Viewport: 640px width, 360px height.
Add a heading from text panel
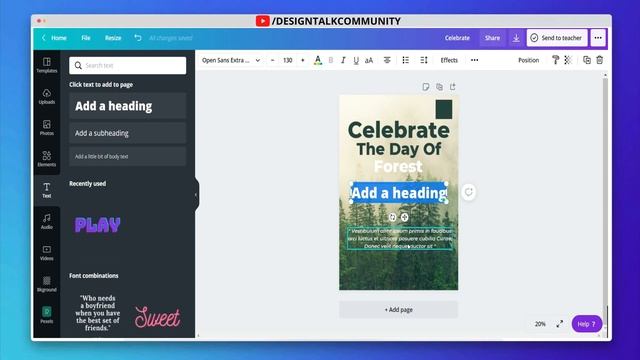128,106
